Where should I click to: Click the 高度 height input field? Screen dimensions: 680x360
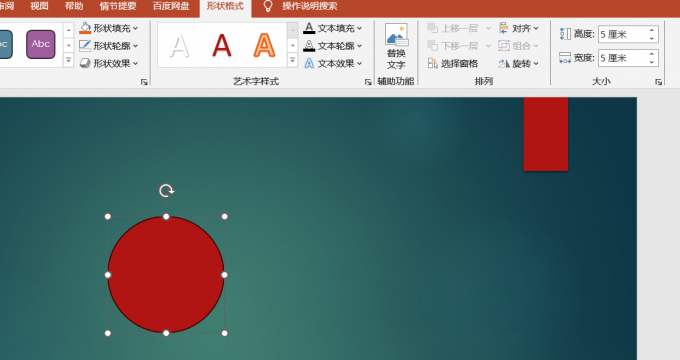pos(623,34)
